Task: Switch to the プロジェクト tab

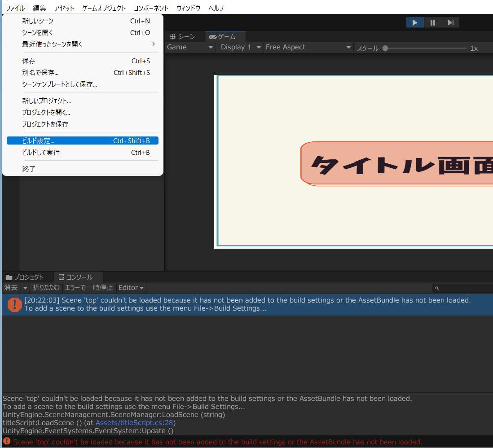Action: 25,277
